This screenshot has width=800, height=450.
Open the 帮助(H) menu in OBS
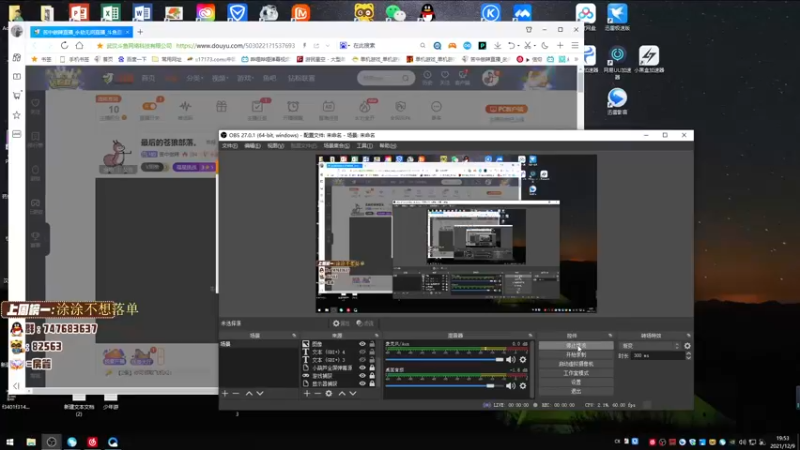(x=388, y=146)
